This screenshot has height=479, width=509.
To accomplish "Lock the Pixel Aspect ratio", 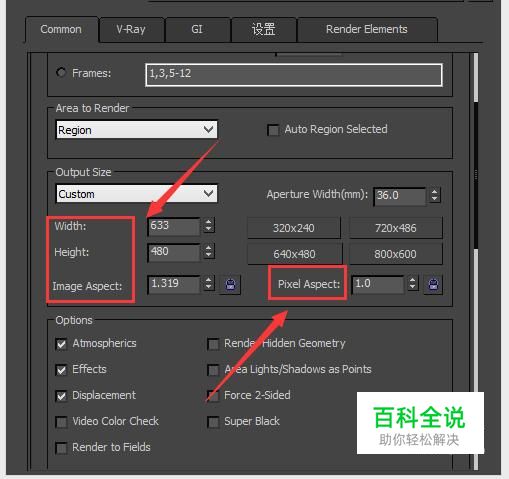I will point(433,285).
